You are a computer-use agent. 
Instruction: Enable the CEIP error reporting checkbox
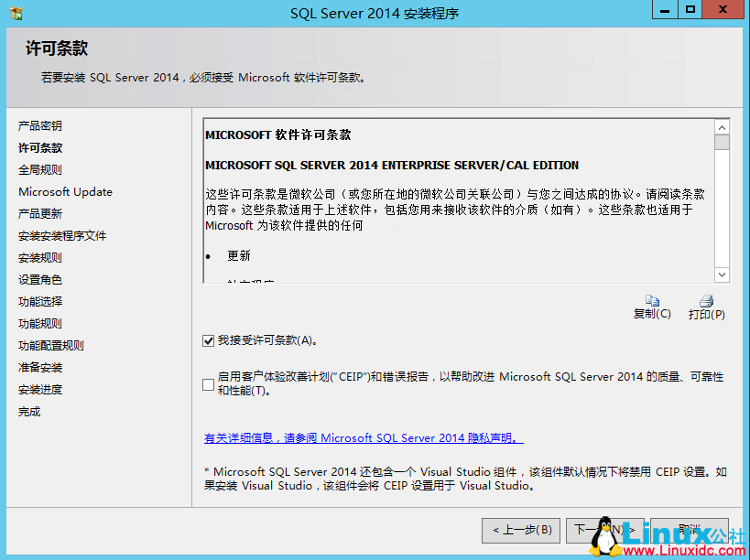point(208,384)
